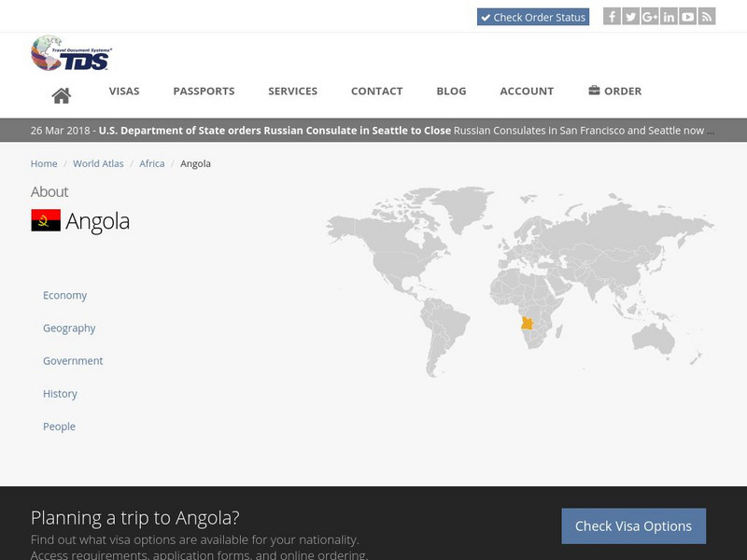
Task: Click Angola highlighted on the world map
Action: 525,322
